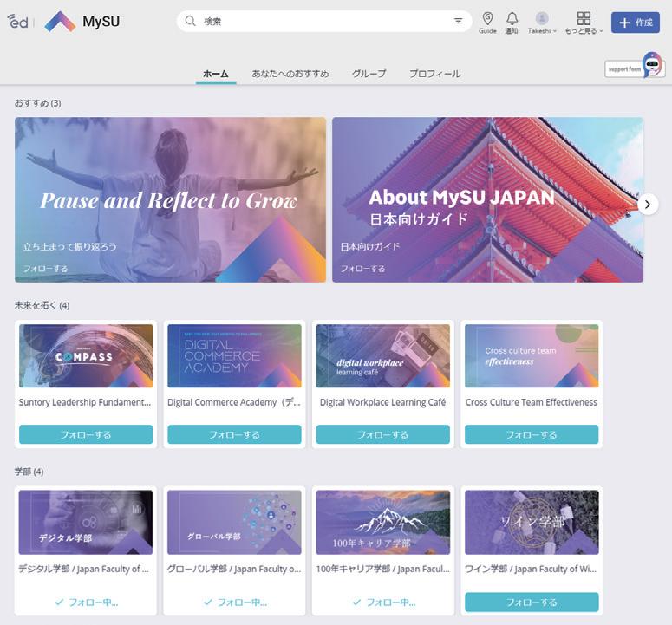Open the デジタル学部 thumbnail
This screenshot has width=672, height=625.
pyautogui.click(x=86, y=522)
